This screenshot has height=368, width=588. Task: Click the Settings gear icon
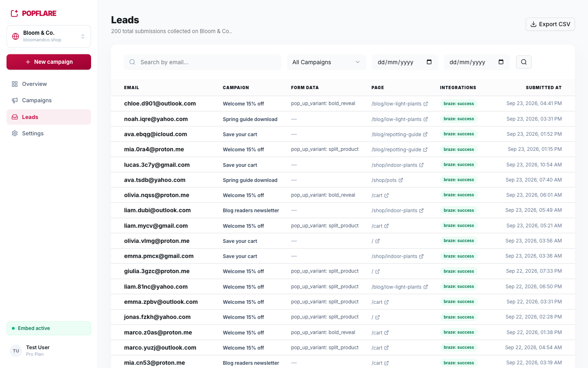coord(15,133)
